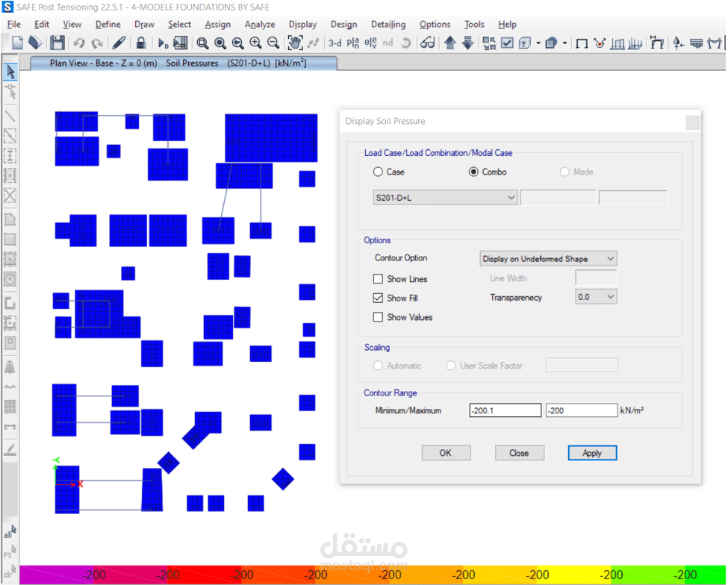Set plan view with the Plan icon

pyautogui.click(x=353, y=43)
